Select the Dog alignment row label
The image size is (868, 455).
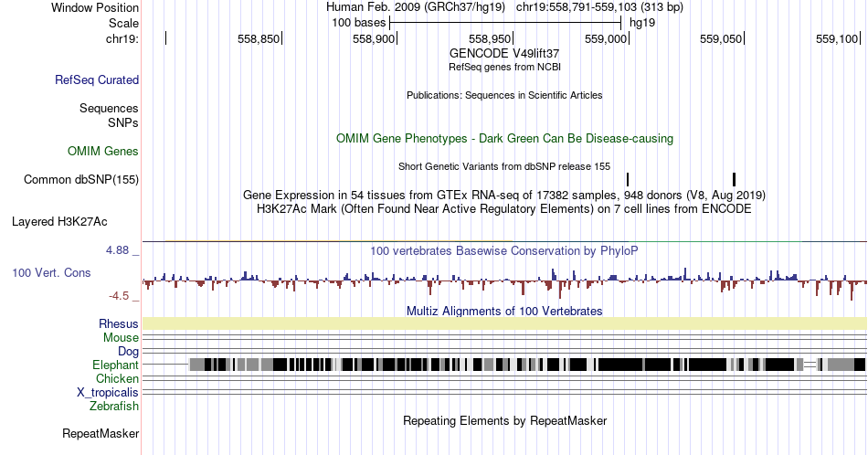128,352
